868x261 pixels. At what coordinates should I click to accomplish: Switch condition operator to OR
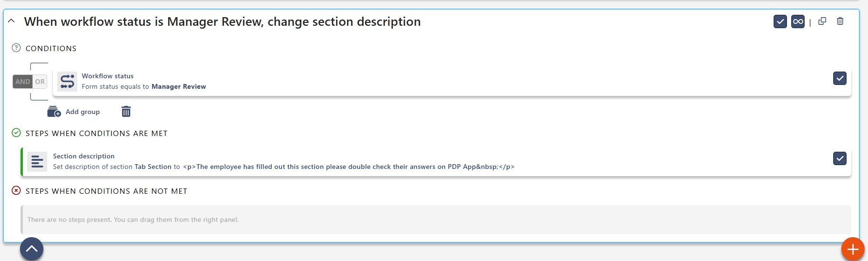40,82
